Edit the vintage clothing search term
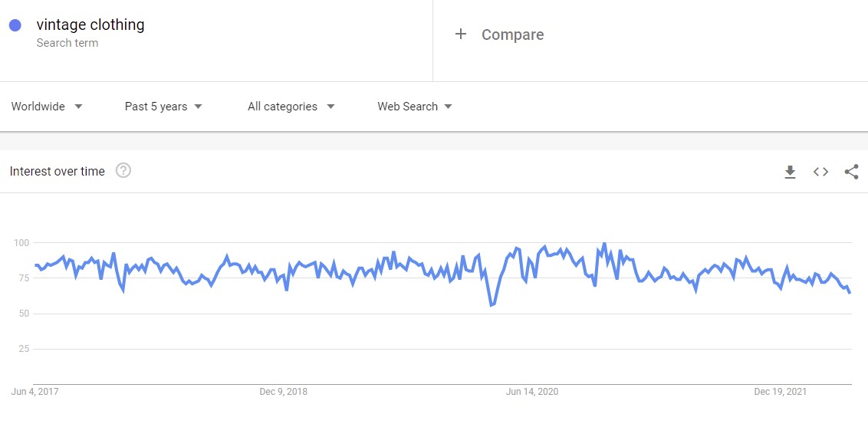The height and width of the screenshot is (437, 868). [x=90, y=25]
